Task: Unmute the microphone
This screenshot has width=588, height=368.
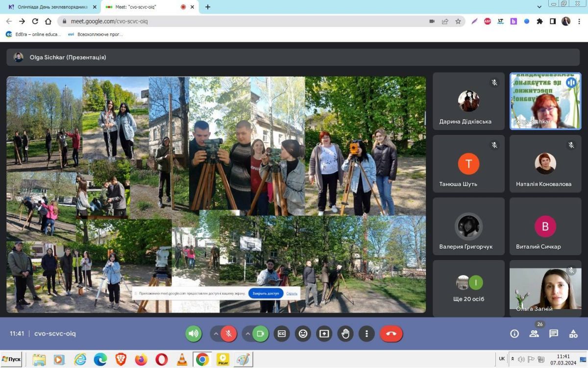Action: 228,334
